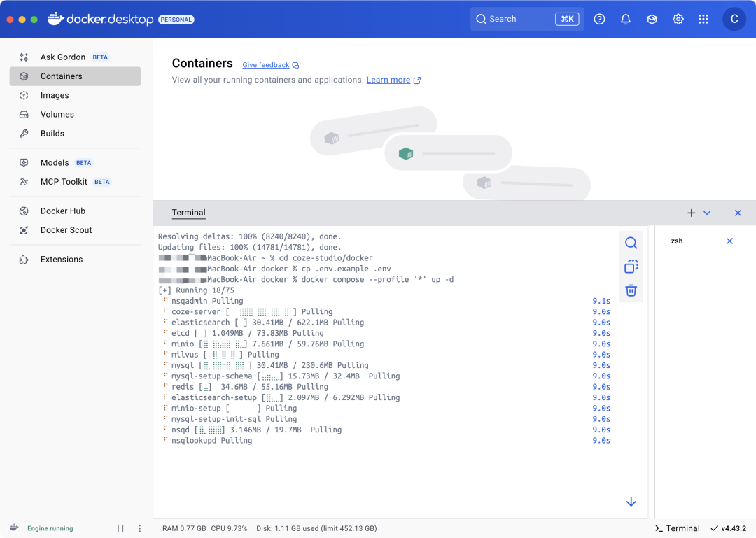Close the Terminal panel

[x=738, y=213]
